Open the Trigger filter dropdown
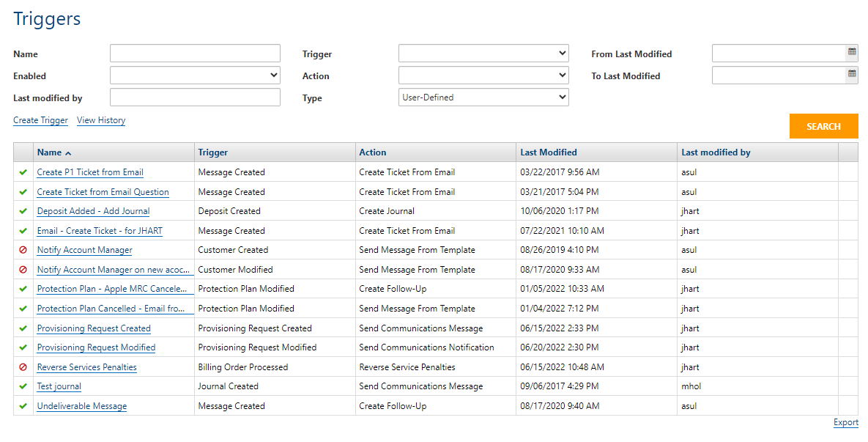The width and height of the screenshot is (868, 442). [483, 54]
